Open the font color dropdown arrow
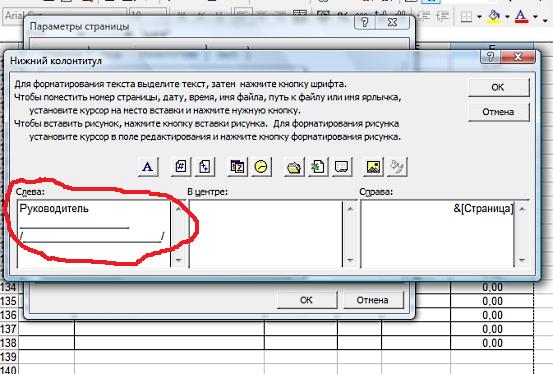This screenshot has width=553, height=374. coord(536,17)
